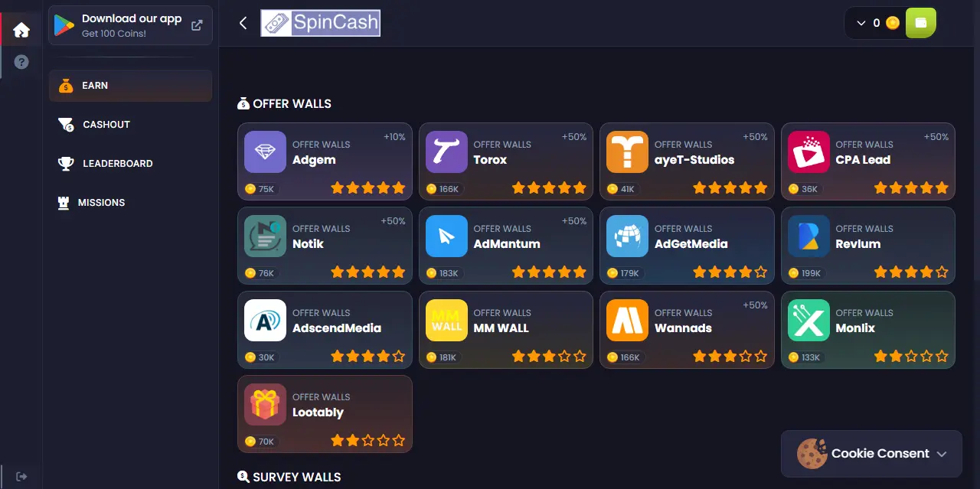This screenshot has height=489, width=980.
Task: Open the Adgem offer wall name
Action: pos(314,160)
